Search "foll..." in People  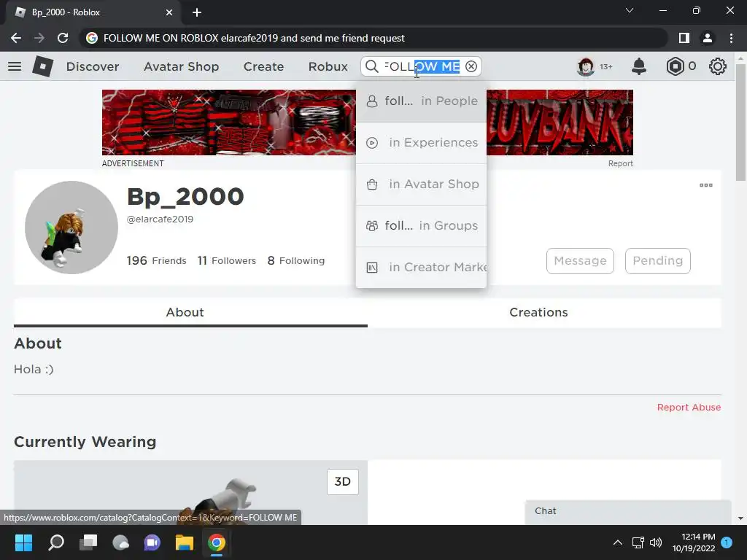(x=421, y=101)
